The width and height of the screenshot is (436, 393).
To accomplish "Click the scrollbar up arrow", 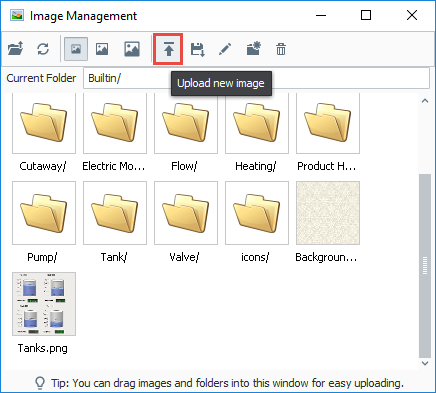I will (425, 100).
